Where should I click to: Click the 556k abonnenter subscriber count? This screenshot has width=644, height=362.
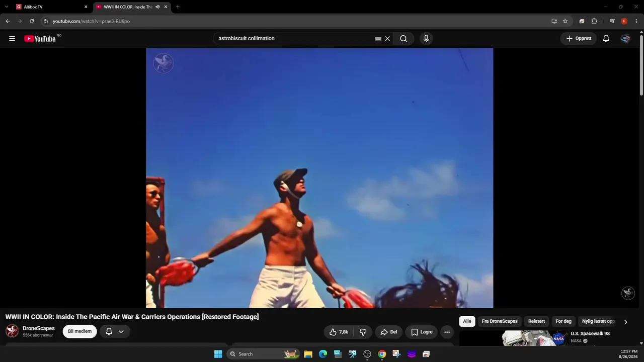click(38, 335)
